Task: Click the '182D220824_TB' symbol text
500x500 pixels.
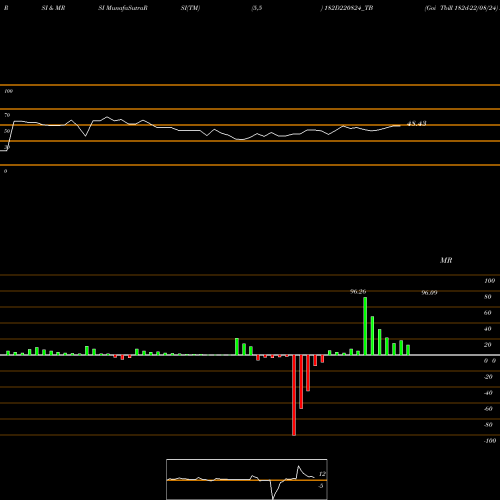Action: tap(349, 8)
